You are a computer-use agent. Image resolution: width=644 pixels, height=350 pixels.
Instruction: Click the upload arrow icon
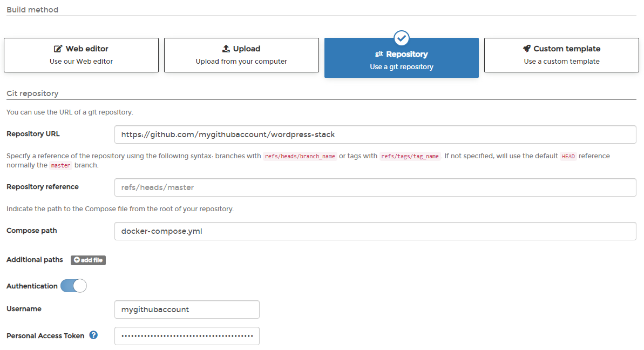click(x=226, y=49)
